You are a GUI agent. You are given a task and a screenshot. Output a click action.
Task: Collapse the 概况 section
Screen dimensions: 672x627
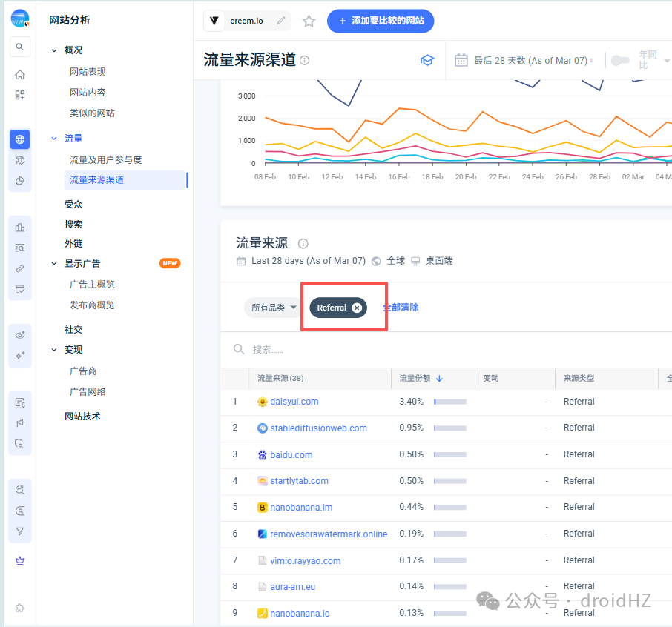(54, 50)
